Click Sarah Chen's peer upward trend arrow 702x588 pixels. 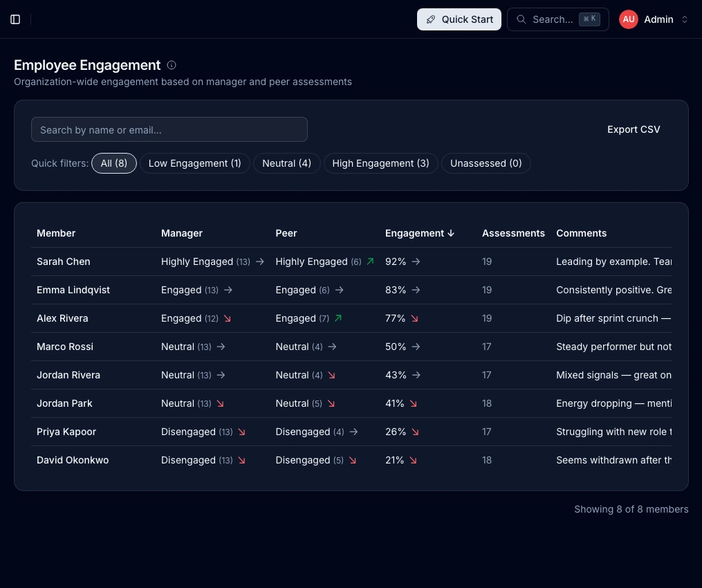370,261
